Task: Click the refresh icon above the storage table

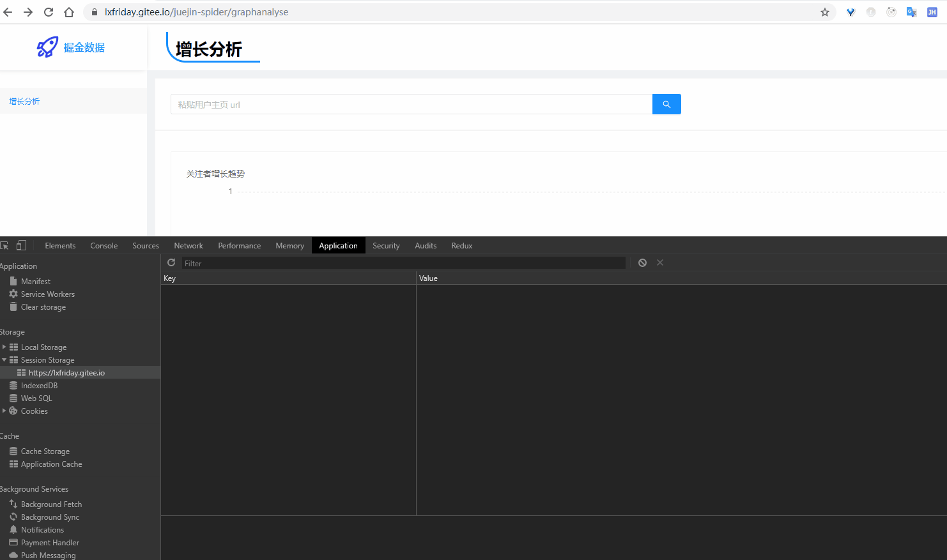Action: tap(171, 262)
